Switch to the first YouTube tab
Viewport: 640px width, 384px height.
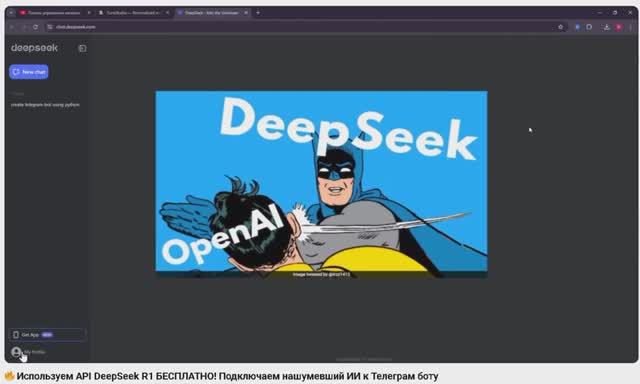54,13
